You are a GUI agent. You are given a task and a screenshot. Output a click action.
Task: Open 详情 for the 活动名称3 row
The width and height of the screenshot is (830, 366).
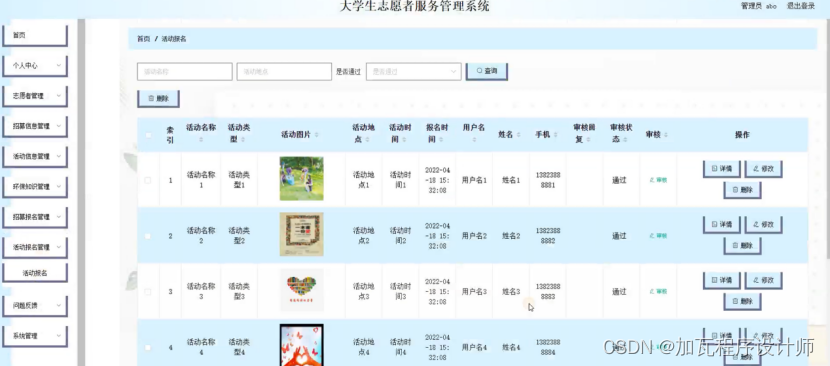pyautogui.click(x=721, y=280)
